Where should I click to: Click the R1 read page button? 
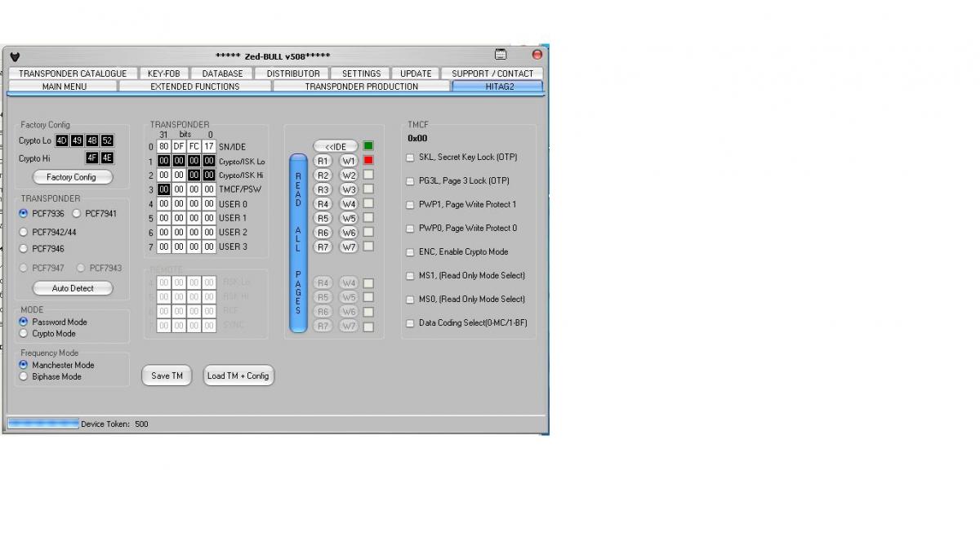point(323,161)
